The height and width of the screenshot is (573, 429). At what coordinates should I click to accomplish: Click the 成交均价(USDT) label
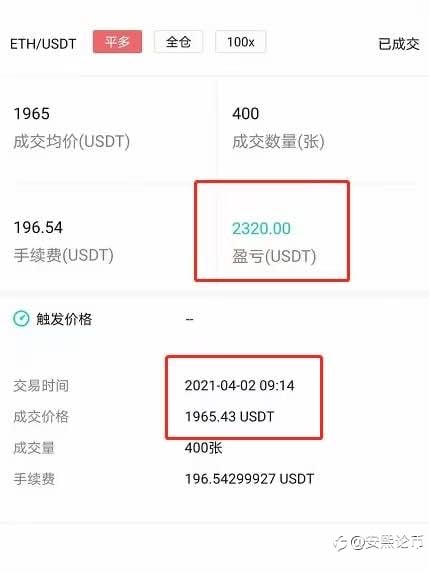pyautogui.click(x=72, y=141)
